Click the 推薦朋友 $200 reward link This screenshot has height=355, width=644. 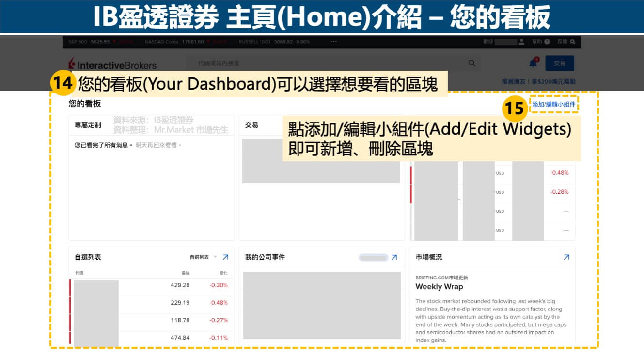click(x=539, y=82)
